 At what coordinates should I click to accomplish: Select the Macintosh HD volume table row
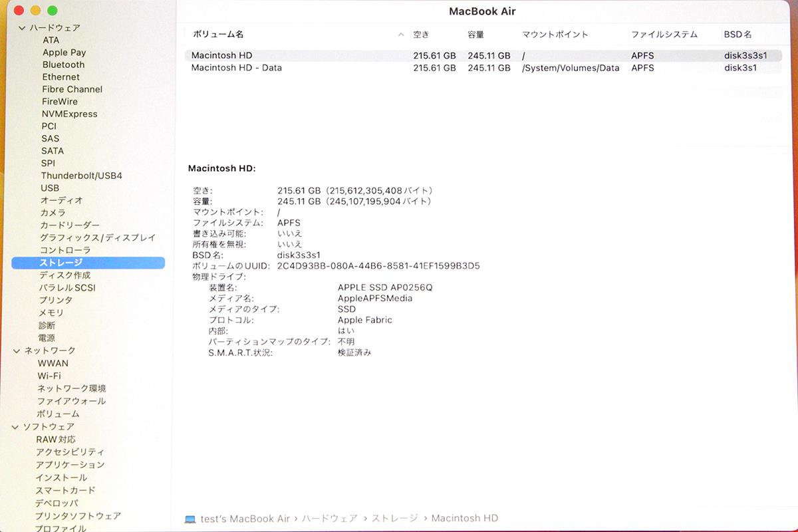click(483, 56)
